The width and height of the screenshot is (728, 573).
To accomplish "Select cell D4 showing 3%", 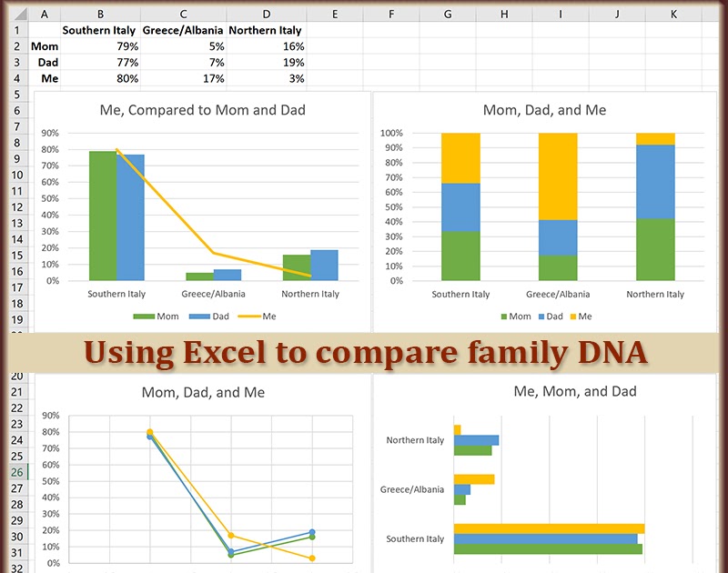I will (267, 78).
